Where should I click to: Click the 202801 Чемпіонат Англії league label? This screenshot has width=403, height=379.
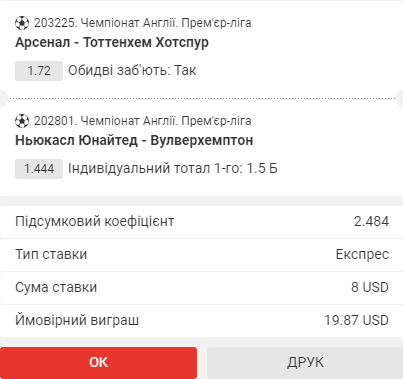tap(143, 121)
